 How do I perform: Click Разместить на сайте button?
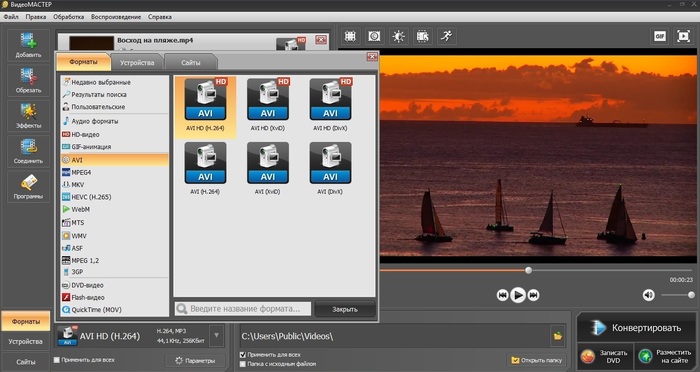[x=665, y=356]
